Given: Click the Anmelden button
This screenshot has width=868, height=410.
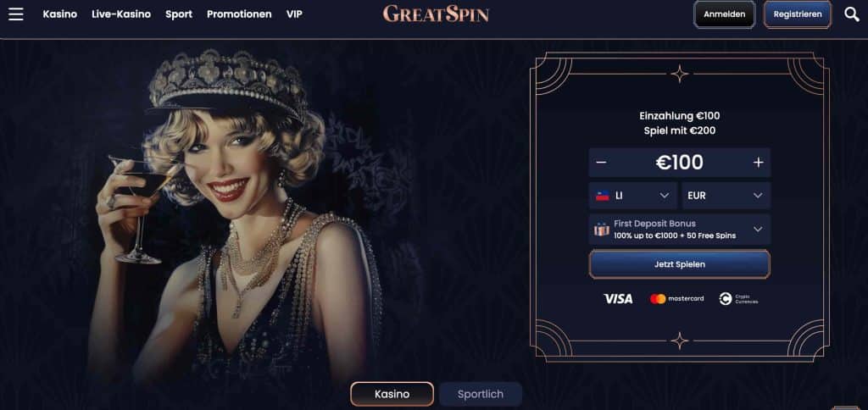Looking at the screenshot, I should coord(724,14).
